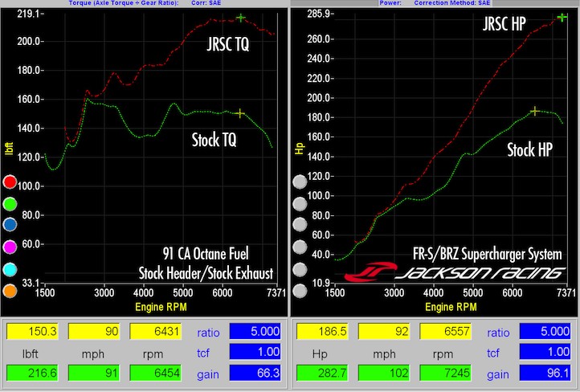Click the torque ratio field showing 5.000
This screenshot has width=580, height=392.
click(255, 331)
